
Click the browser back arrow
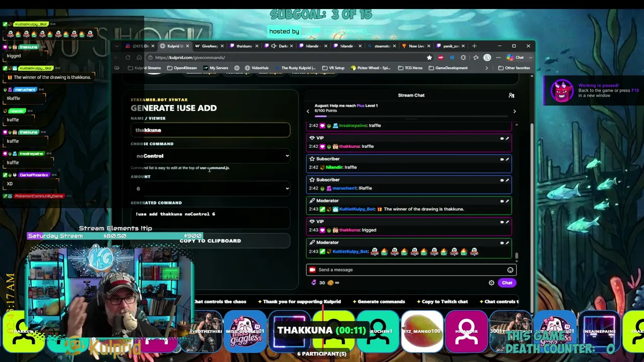tap(117, 57)
